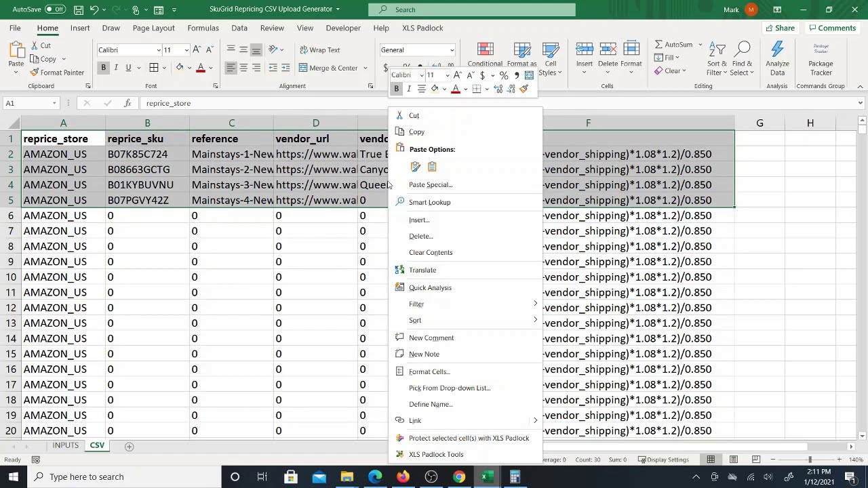This screenshot has width=868, height=488.
Task: Expand the Link submenu in context menu
Action: click(535, 420)
